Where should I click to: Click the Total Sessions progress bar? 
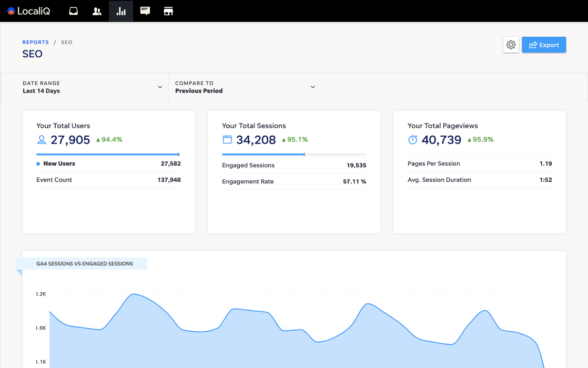click(293, 155)
